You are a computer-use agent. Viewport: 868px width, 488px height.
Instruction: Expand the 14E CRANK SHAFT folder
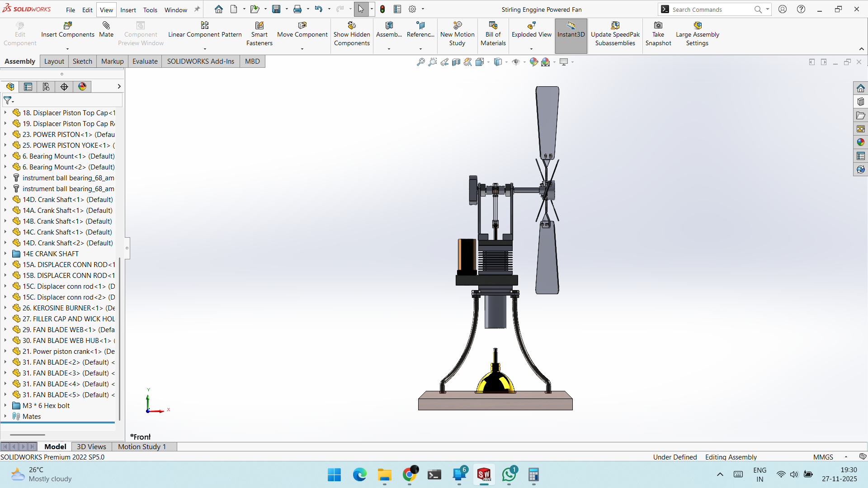tap(5, 254)
